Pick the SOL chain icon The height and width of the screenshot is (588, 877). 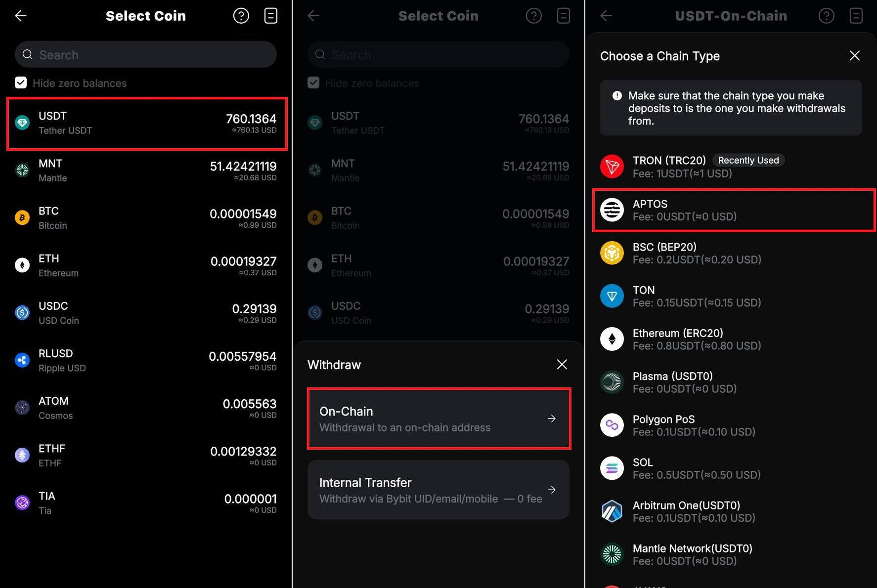612,468
